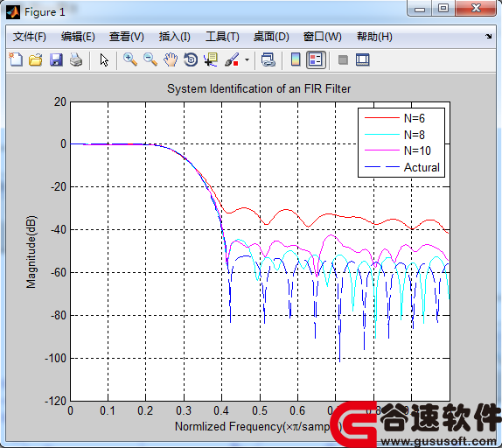Viewport: 502px width, 448px height.
Task: Open file with folder icon
Action: 36,59
